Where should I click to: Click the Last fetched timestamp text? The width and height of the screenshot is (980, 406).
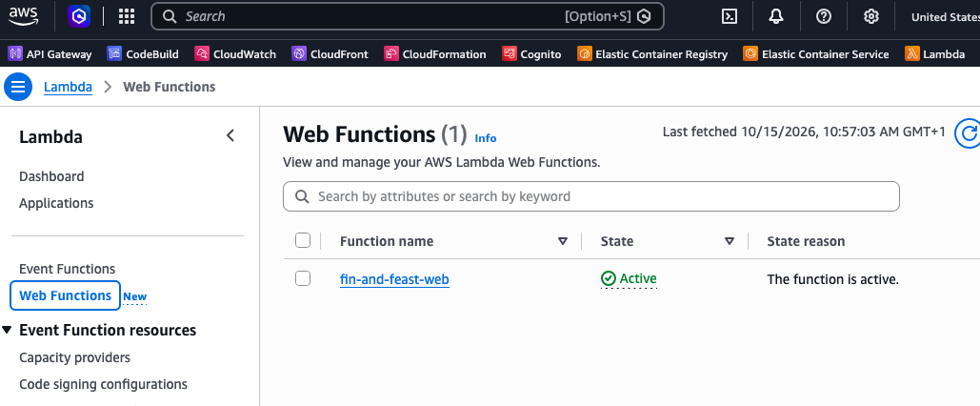point(804,132)
